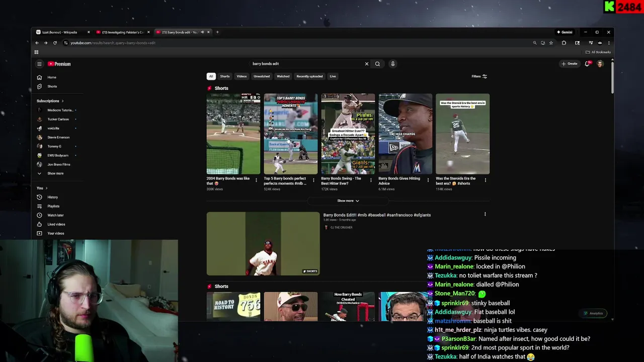Open the YouTube notifications bell
644x362 pixels.
587,64
